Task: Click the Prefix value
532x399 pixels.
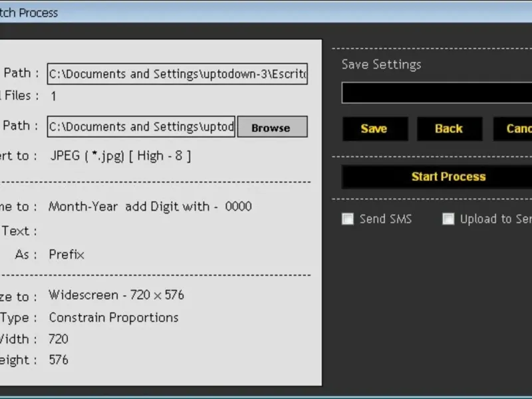Action: [x=66, y=255]
